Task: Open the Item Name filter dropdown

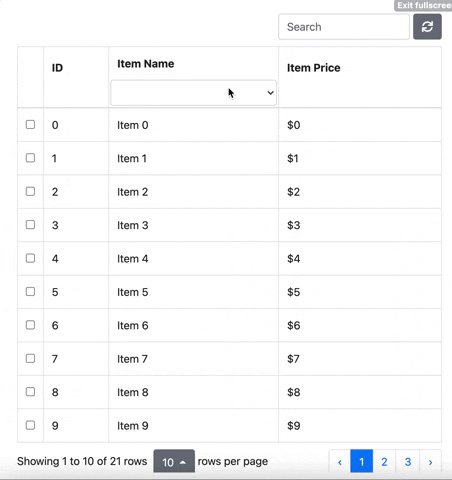Action: coord(193,93)
